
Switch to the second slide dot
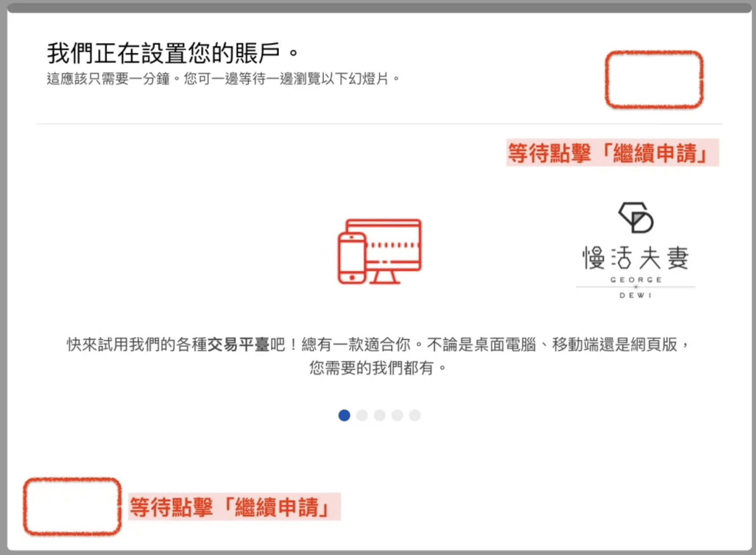tap(362, 415)
